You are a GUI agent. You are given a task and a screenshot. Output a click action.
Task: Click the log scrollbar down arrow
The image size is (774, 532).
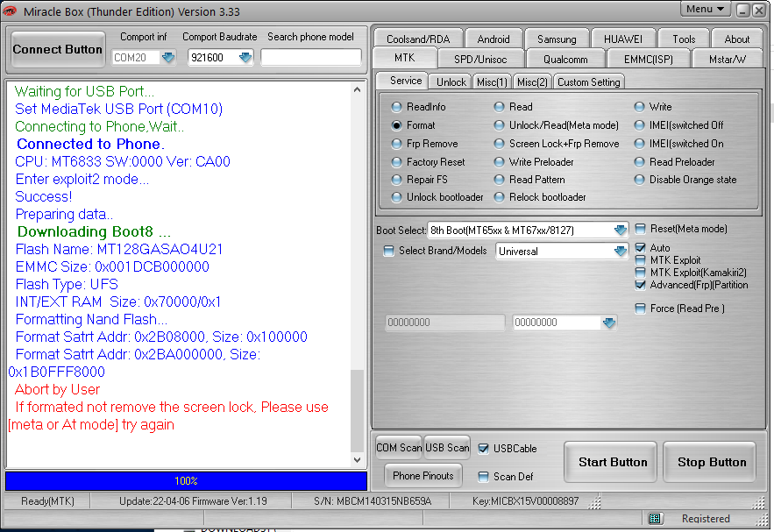tap(358, 459)
